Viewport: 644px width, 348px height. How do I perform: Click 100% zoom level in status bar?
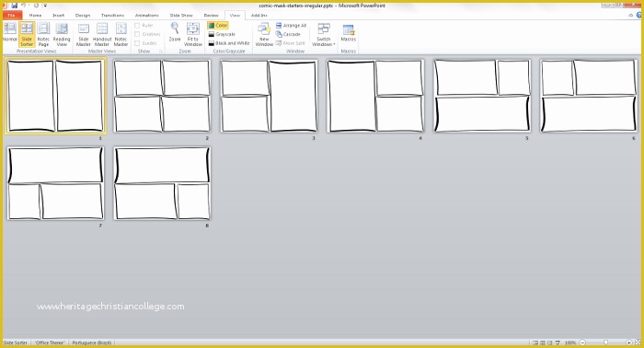(x=570, y=342)
